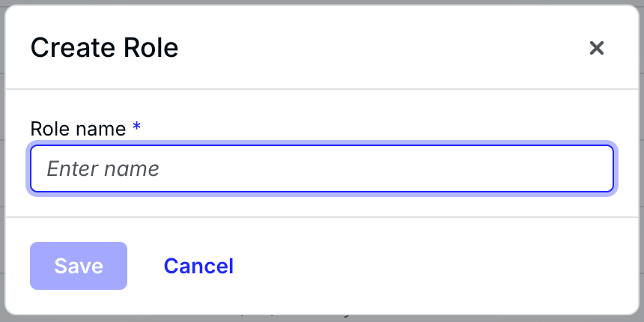Viewport: 644px width, 322px height.
Task: Place the cursor in the Role name textbox
Action: 322,168
